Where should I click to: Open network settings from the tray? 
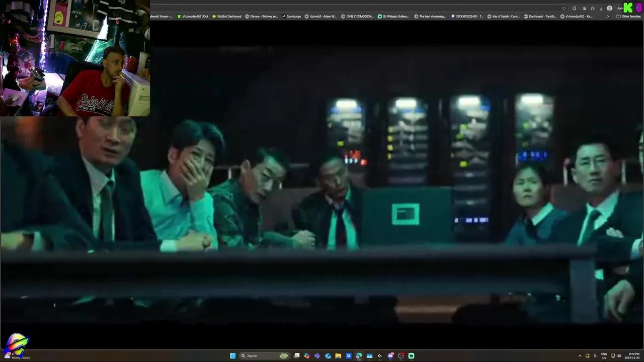(x=613, y=356)
